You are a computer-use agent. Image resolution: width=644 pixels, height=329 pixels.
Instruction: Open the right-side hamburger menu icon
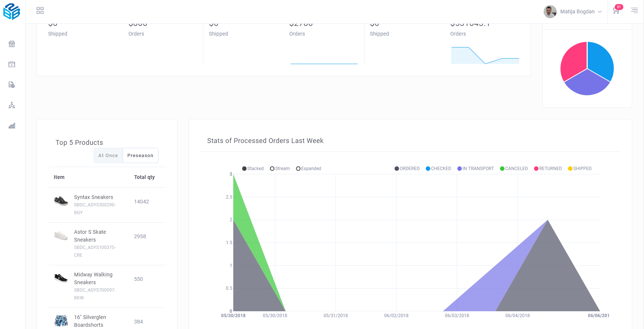click(x=634, y=11)
